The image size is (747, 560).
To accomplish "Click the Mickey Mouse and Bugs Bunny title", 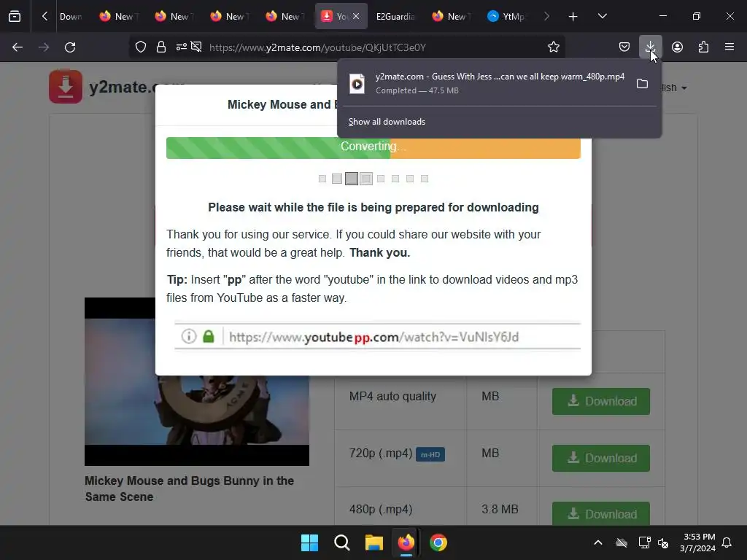I will point(189,489).
